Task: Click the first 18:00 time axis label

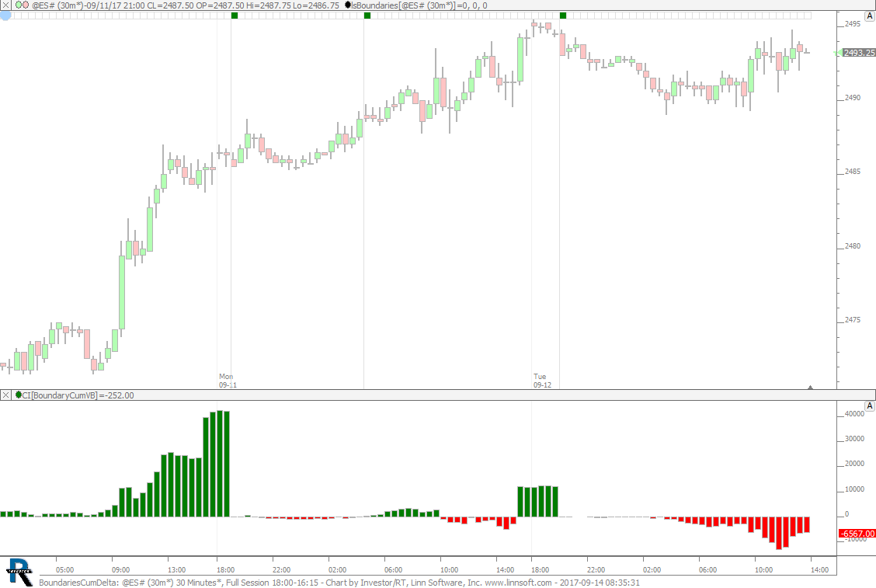Action: click(x=226, y=569)
